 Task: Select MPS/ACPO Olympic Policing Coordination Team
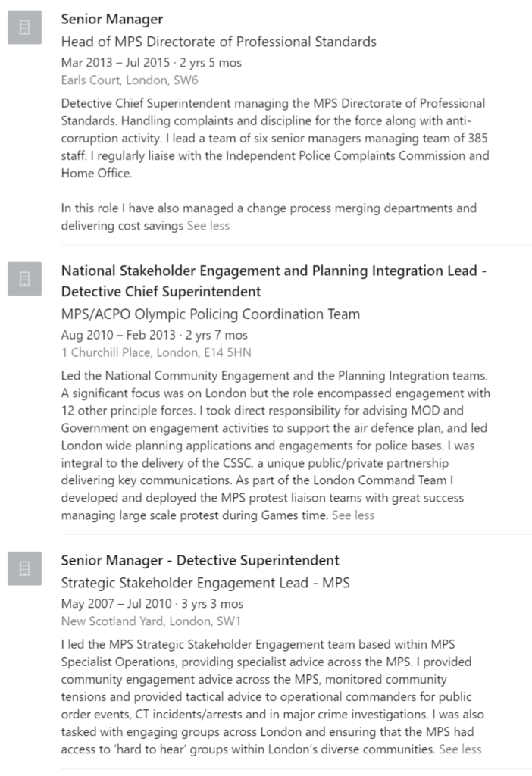211,314
